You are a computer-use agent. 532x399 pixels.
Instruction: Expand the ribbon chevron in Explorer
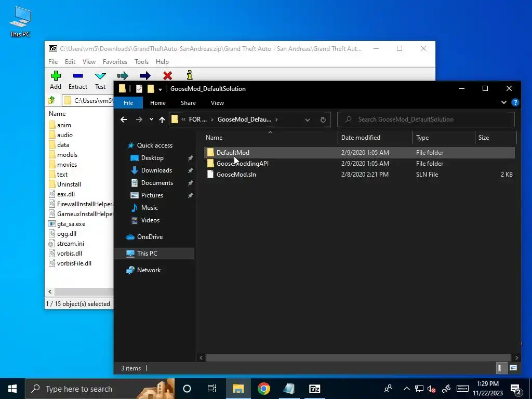[x=504, y=102]
